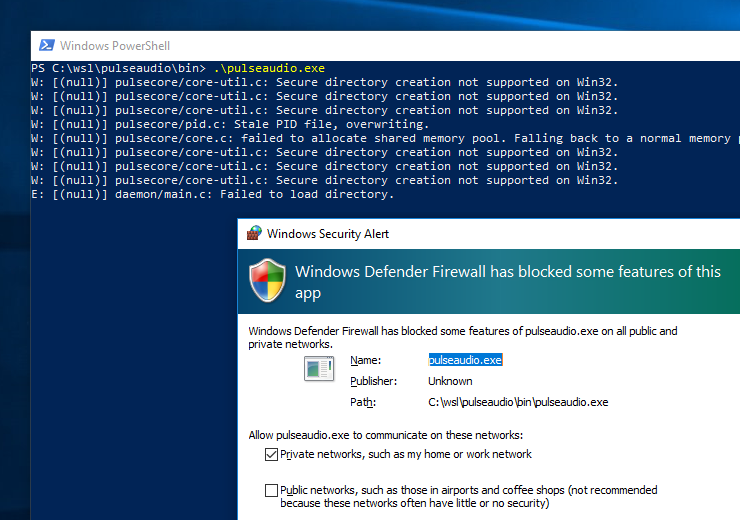Click the Windows Defender shield icon
Image resolution: width=740 pixels, height=520 pixels.
pyautogui.click(x=268, y=281)
